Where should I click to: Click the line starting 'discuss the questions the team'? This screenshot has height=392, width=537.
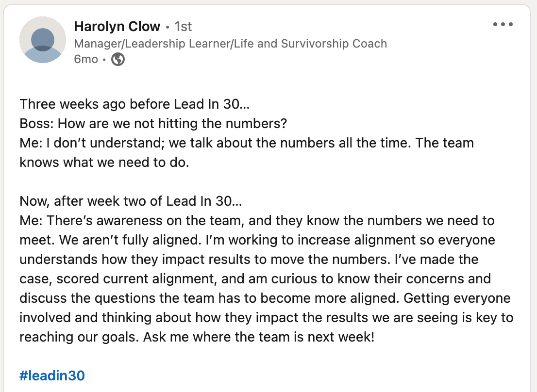point(265,298)
